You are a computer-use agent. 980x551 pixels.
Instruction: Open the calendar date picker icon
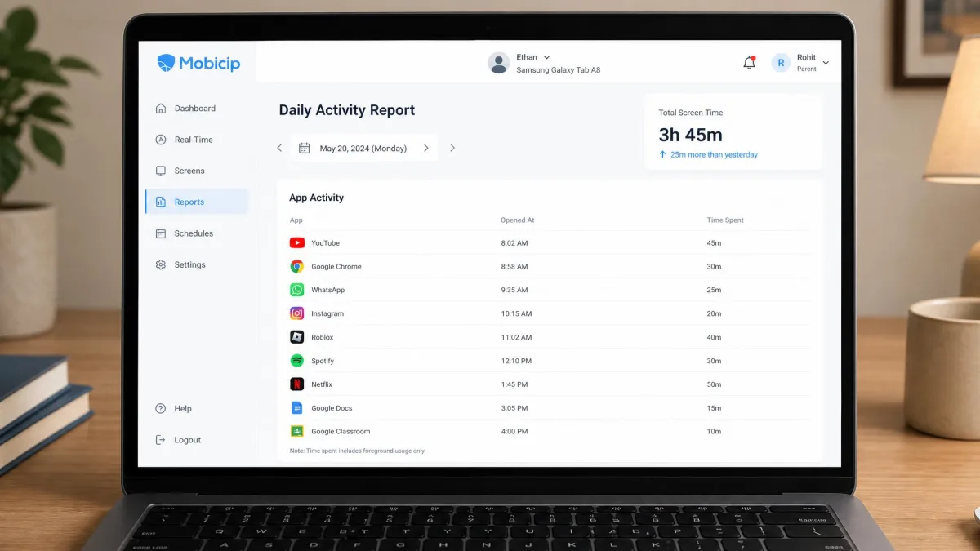[x=304, y=148]
